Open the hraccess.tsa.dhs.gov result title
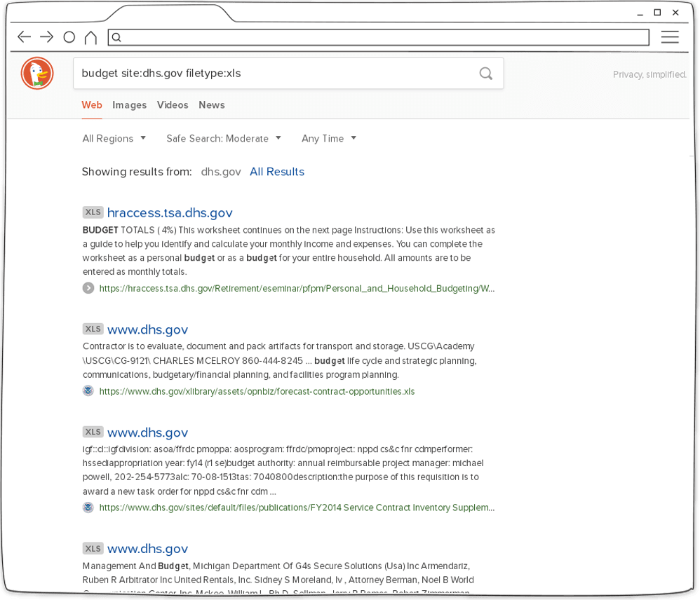The image size is (700, 600). [x=170, y=213]
